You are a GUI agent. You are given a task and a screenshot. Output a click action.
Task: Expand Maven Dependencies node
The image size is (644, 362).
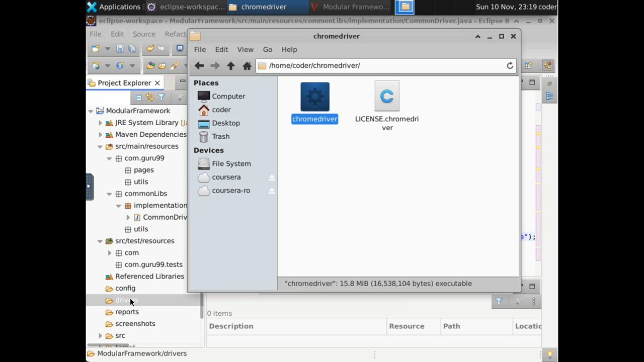coord(100,135)
